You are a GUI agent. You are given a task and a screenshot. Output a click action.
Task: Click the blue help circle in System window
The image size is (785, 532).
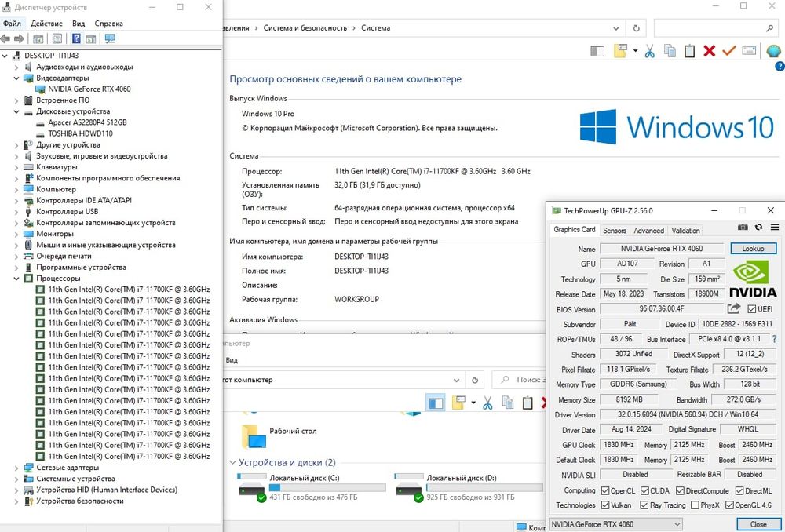pos(780,66)
